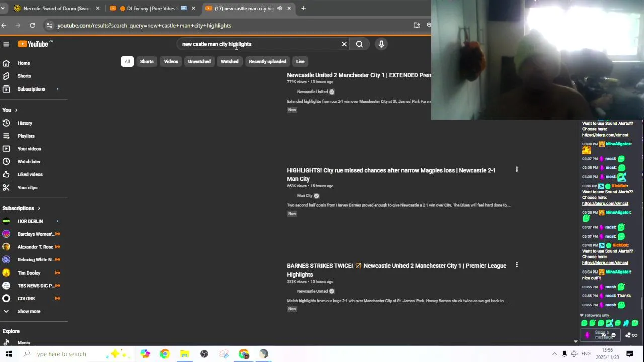
Task: Reload the page with browser refresh
Action: [32, 25]
